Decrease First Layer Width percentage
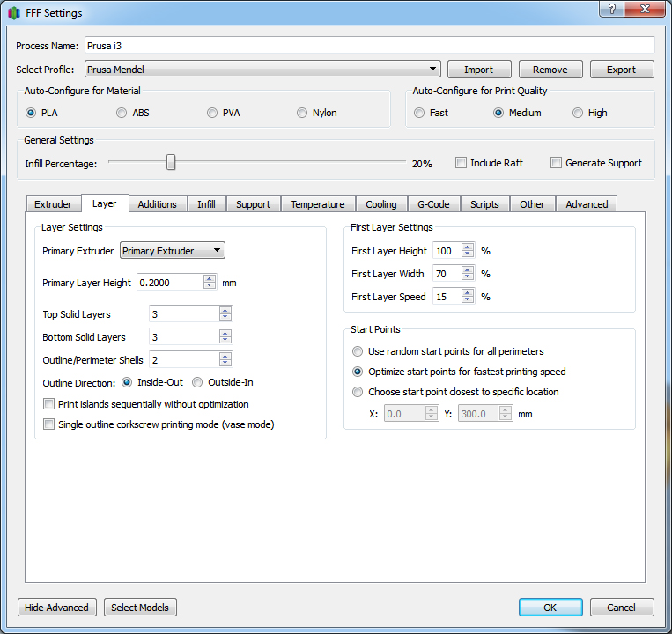Viewport: 672px width, 634px height. coord(468,276)
